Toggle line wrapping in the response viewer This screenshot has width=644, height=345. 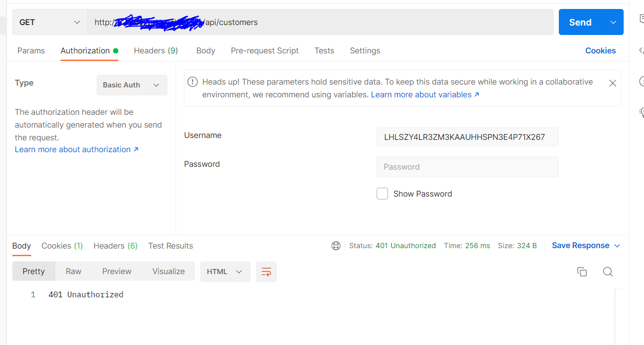click(266, 272)
